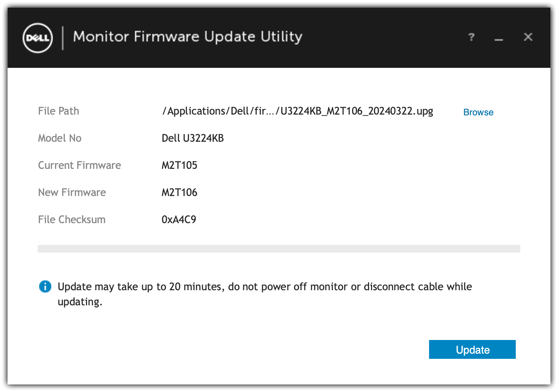Click the checksum value 0xA4C9
This screenshot has width=558, height=392.
coord(179,220)
